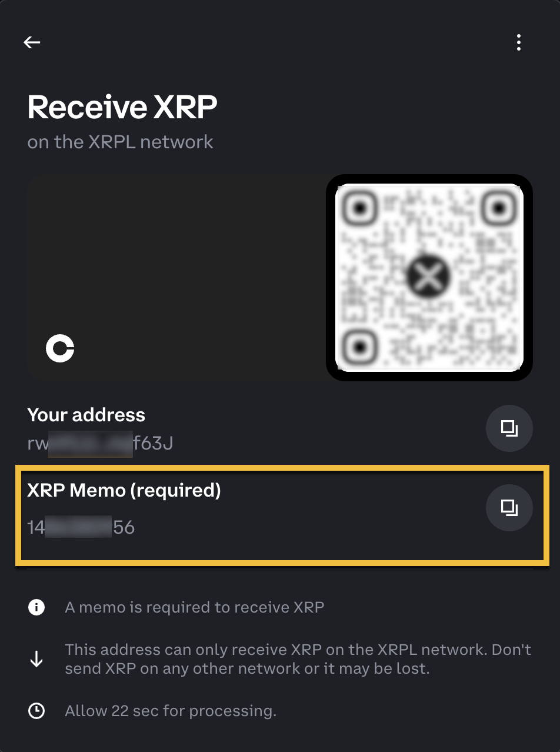Select the address text ending f63J
The width and height of the screenshot is (560, 752).
[100, 443]
